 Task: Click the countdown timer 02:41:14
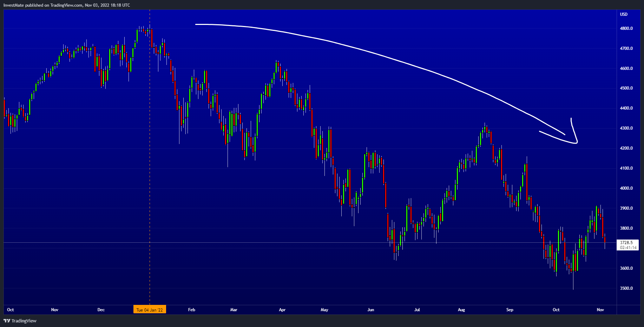coord(628,248)
